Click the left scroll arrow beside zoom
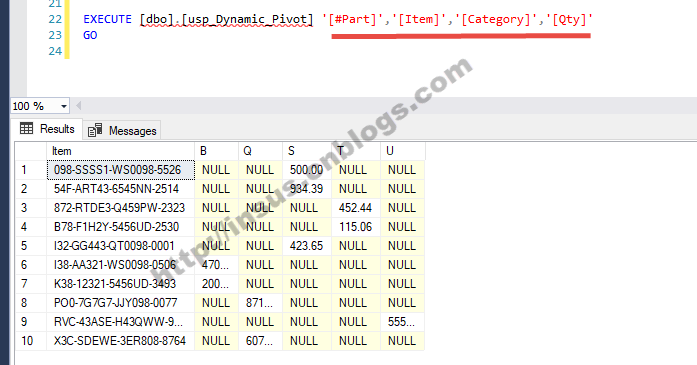Viewport: 697px width, 365px height. (79, 106)
